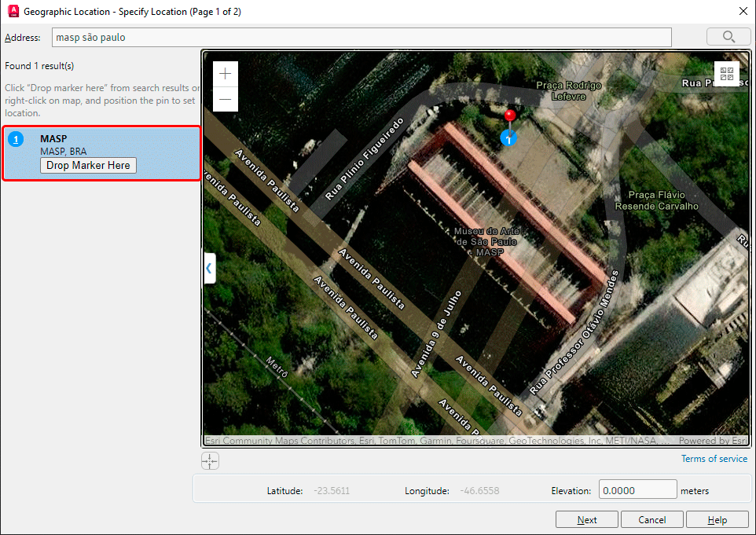
Task: Open the Help for this dialog
Action: [x=717, y=519]
